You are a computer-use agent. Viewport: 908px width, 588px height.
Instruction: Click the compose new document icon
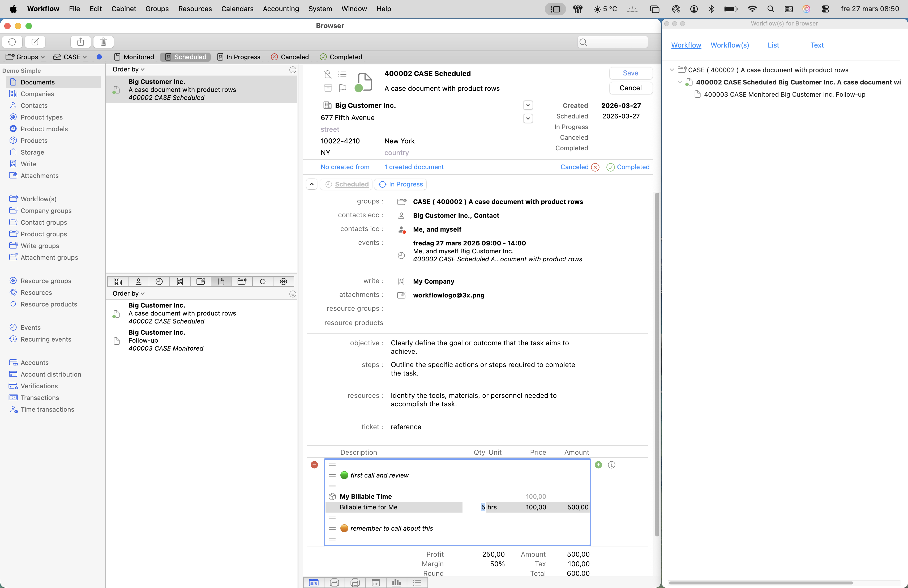tap(35, 42)
